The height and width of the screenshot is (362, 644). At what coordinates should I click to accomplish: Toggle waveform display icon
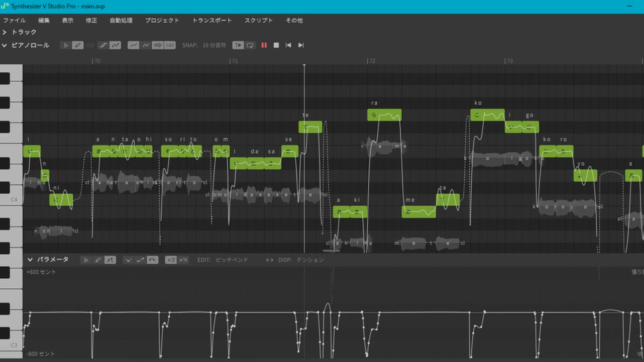click(157, 45)
